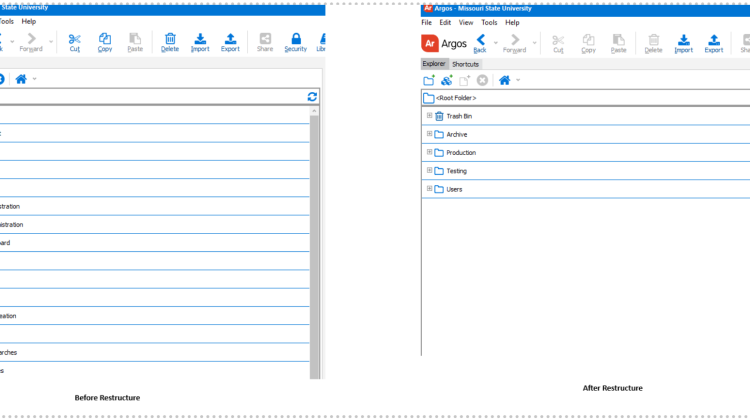Open Security lock icon in Before Restructure window
Screen dimensions: 750x420
click(296, 42)
